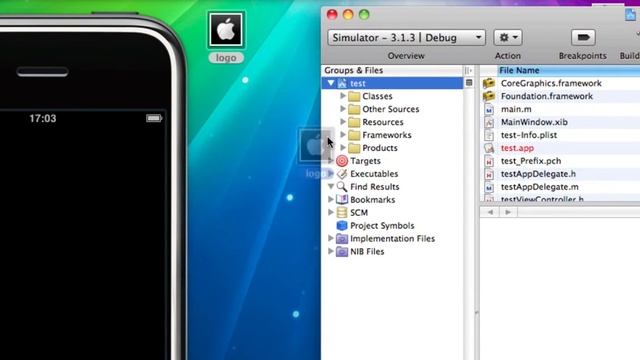This screenshot has height=360, width=640.
Task: Toggle the Breakpoints toolbar button
Action: (582, 38)
